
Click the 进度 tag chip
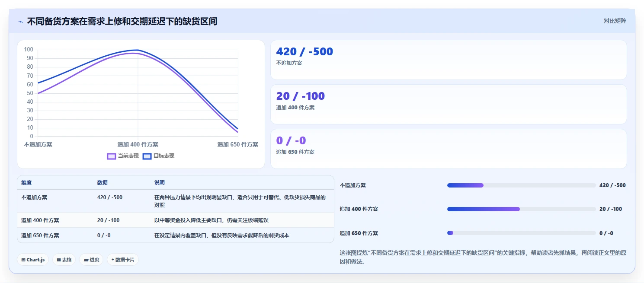[91, 260]
